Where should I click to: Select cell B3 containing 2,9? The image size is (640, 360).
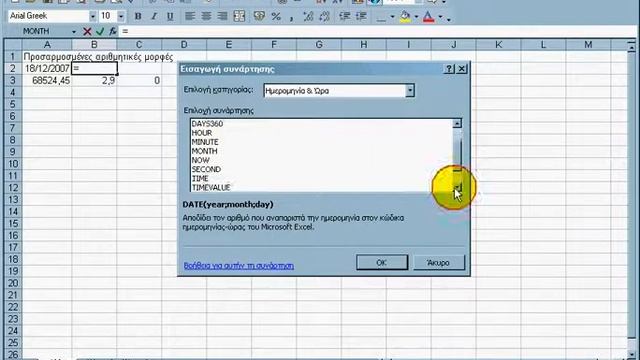click(94, 81)
